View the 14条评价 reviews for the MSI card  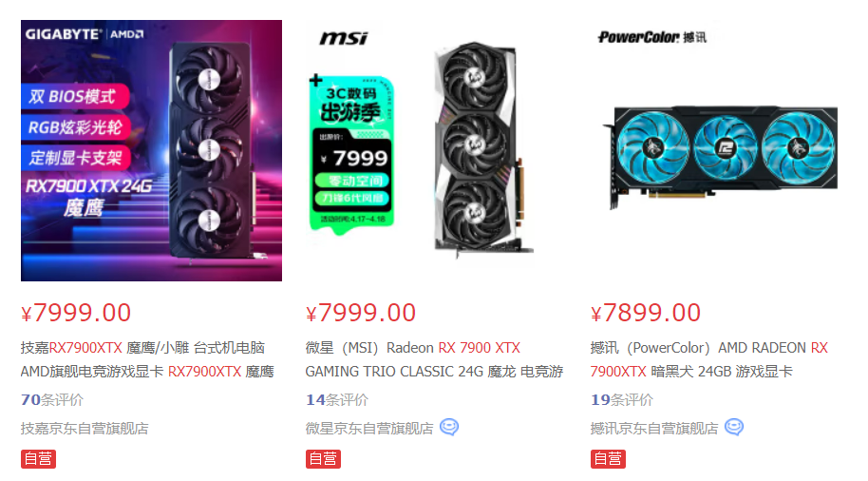pyautogui.click(x=336, y=399)
